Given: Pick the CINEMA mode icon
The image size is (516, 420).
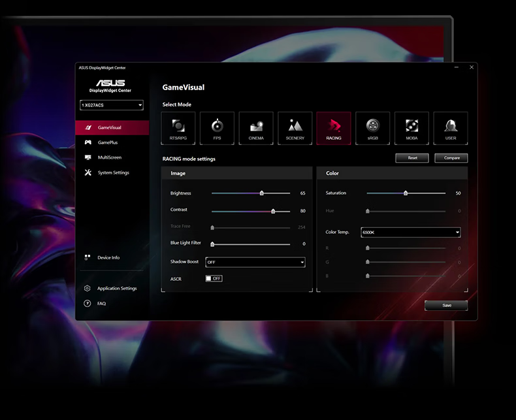Looking at the screenshot, I should [x=256, y=128].
